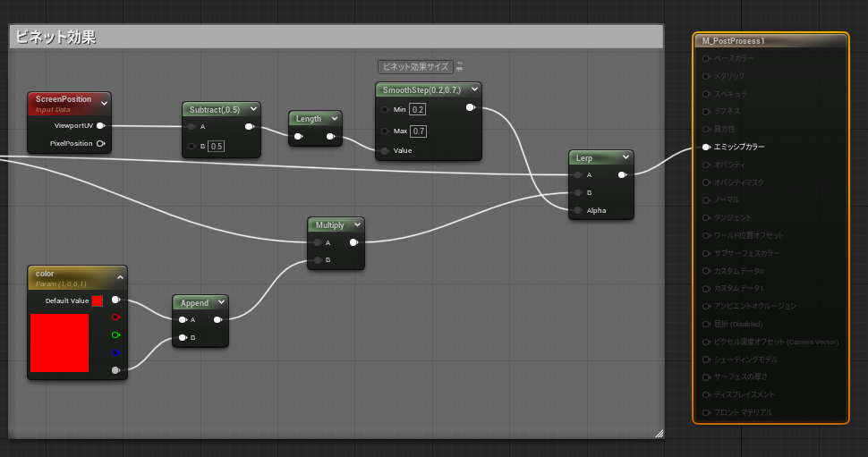
Task: Click the アンビエントオクルージョン pin
Action: point(706,306)
